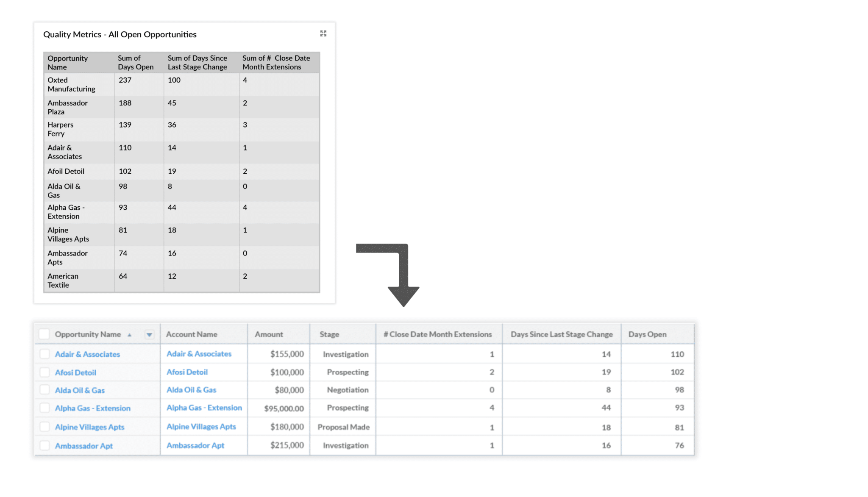The width and height of the screenshot is (868, 497).
Task: Click the # Close Date Month Extensions header
Action: pos(438,334)
